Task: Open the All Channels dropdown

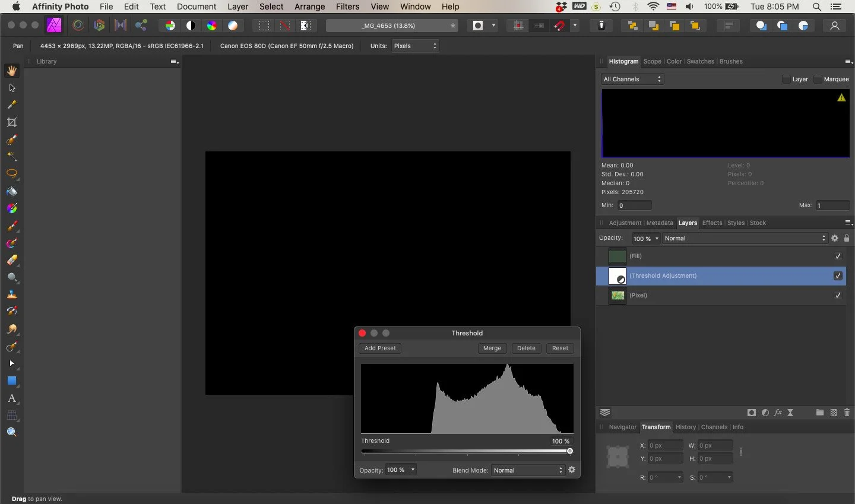Action: (632, 79)
